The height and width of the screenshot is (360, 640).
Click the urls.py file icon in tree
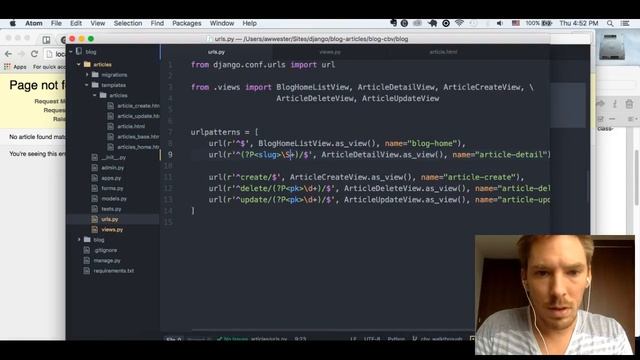pos(95,219)
